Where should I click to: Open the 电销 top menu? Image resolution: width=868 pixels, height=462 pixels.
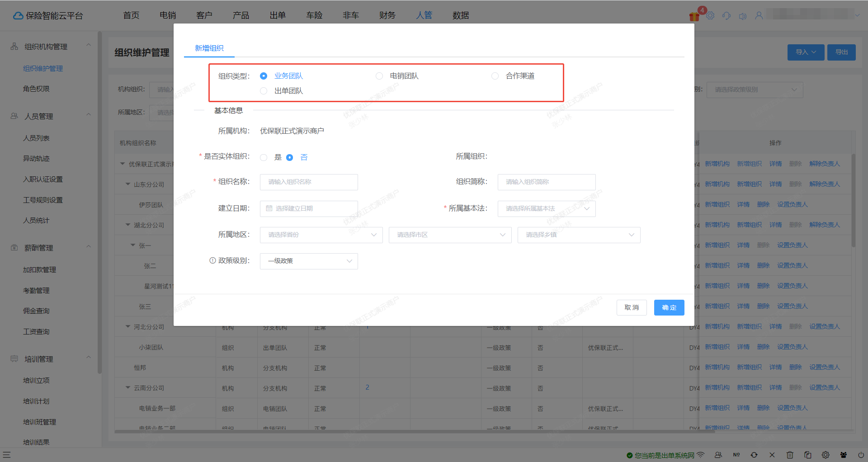168,15
